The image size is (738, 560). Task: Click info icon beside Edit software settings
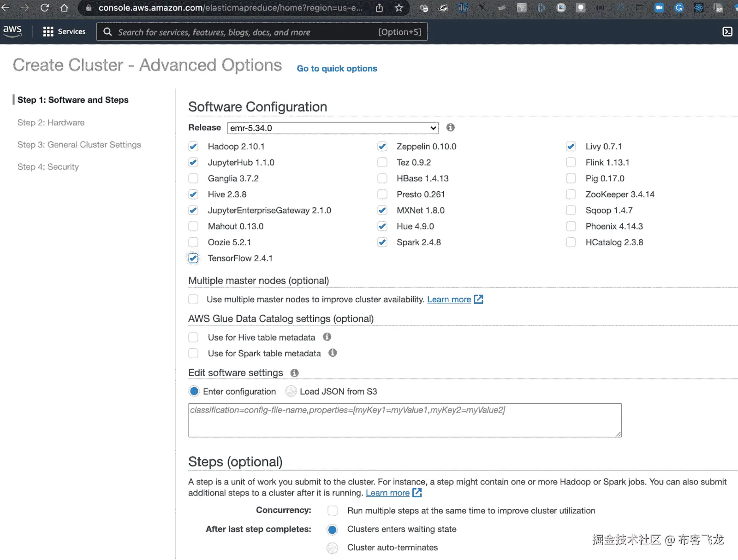click(x=294, y=373)
